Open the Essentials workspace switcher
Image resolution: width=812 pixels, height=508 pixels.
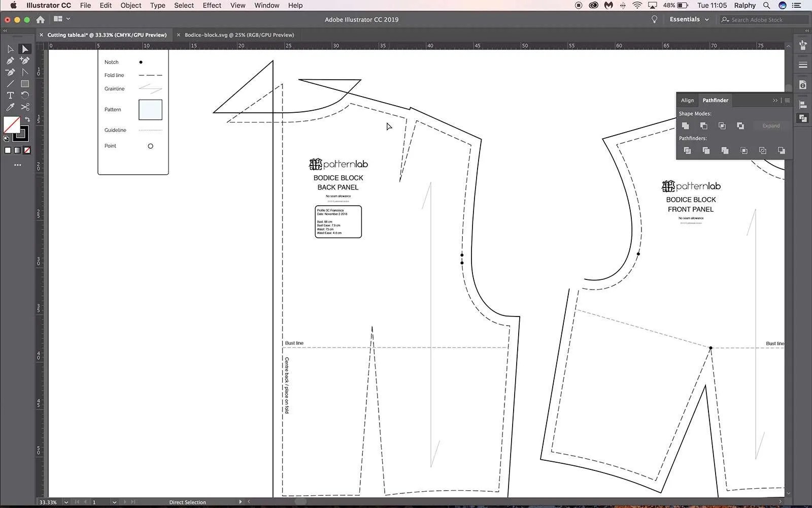click(688, 19)
